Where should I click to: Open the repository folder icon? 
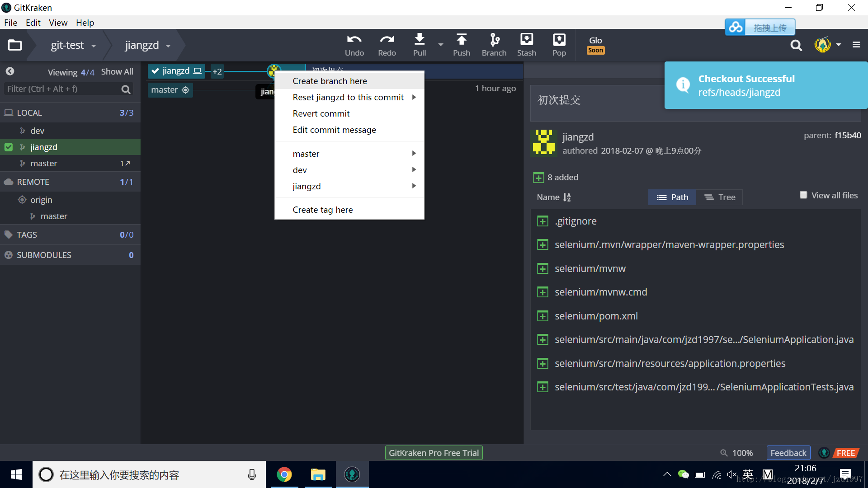click(15, 45)
